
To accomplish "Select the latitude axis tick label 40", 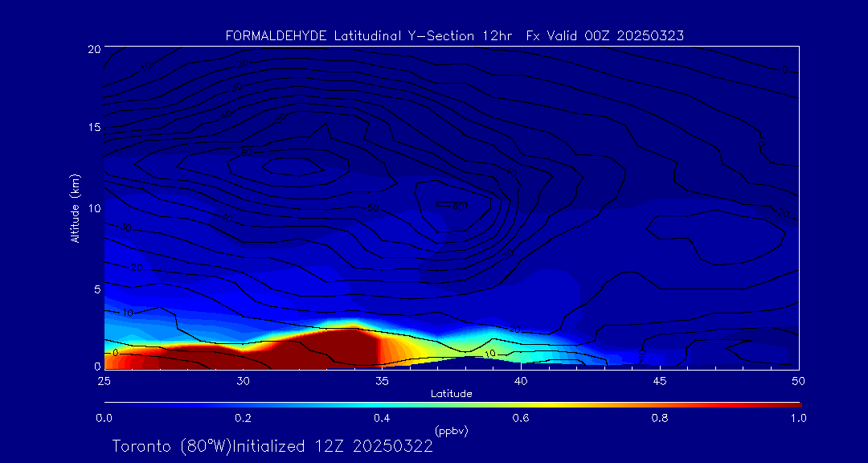I will click(x=521, y=381).
